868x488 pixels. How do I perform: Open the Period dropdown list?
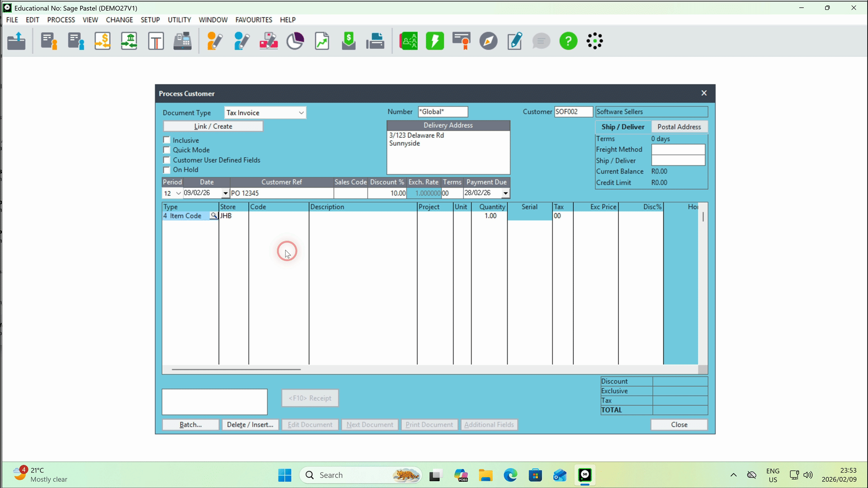(178, 193)
